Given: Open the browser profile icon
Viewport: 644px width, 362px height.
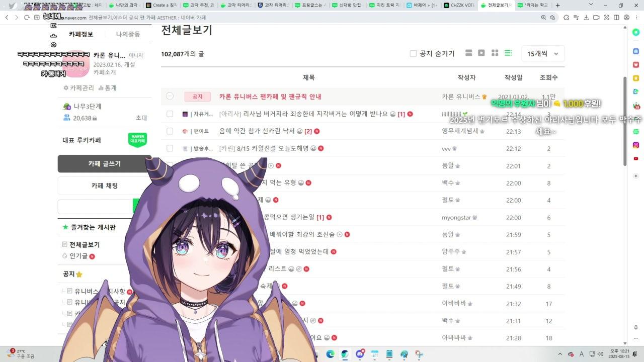Looking at the screenshot, I should (626, 17).
